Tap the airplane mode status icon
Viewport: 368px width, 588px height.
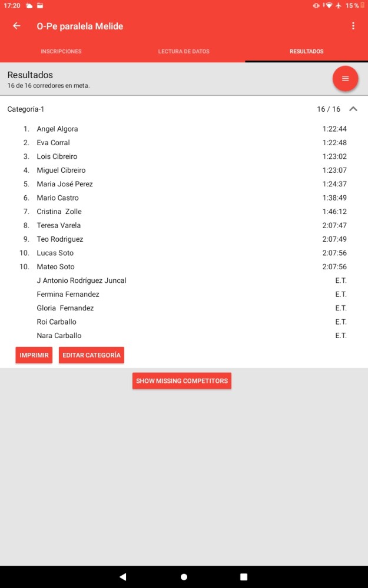click(x=339, y=5)
